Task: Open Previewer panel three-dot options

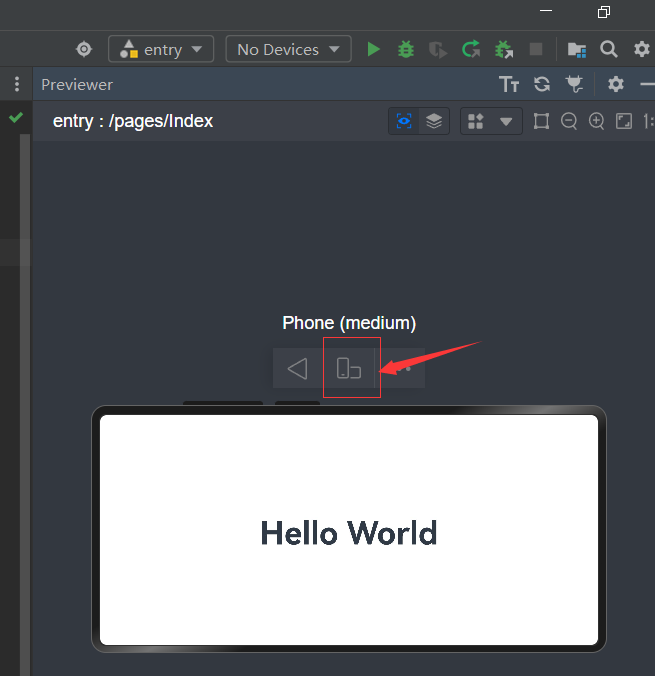Action: click(x=17, y=84)
